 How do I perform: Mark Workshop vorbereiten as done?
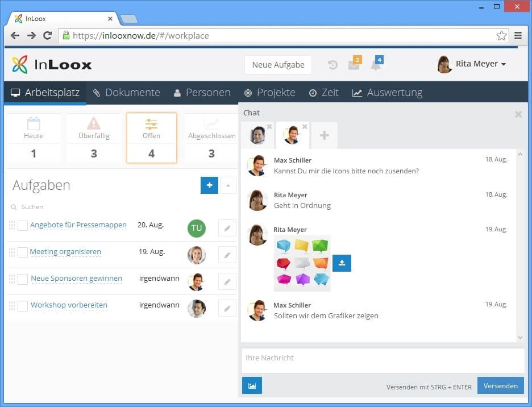[22, 305]
